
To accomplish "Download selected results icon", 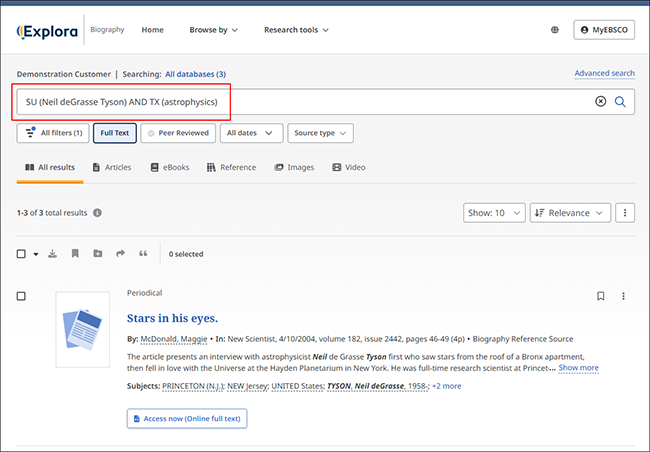I will 52,253.
